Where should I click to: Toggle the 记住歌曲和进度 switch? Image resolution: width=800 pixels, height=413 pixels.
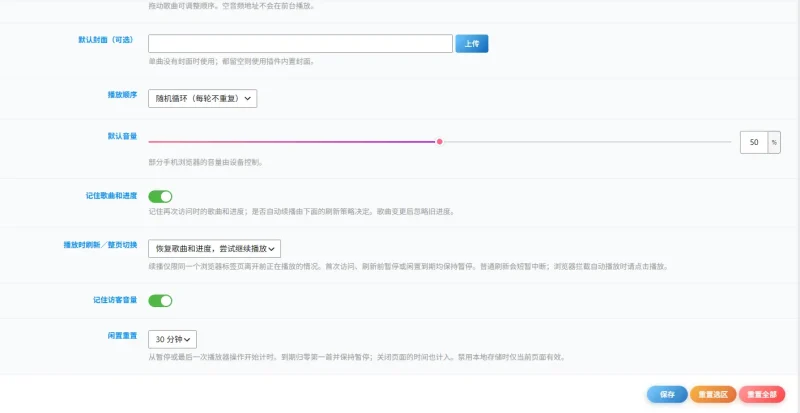click(x=160, y=197)
